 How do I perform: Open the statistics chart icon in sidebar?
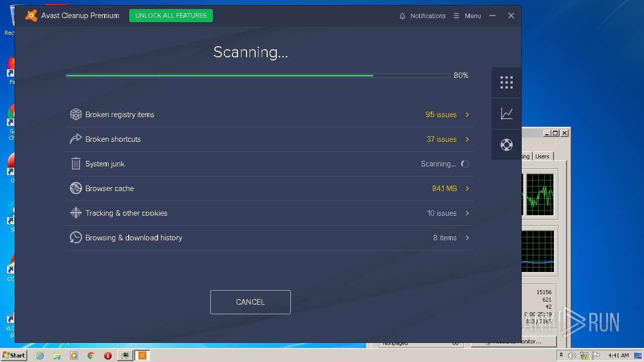click(x=507, y=114)
